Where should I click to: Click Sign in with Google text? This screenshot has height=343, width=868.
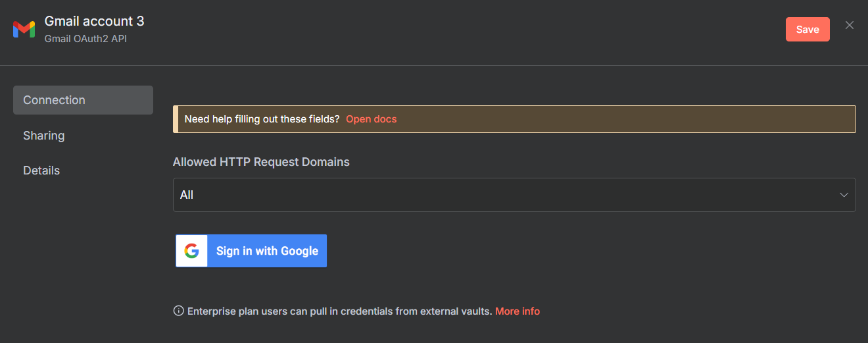point(267,251)
